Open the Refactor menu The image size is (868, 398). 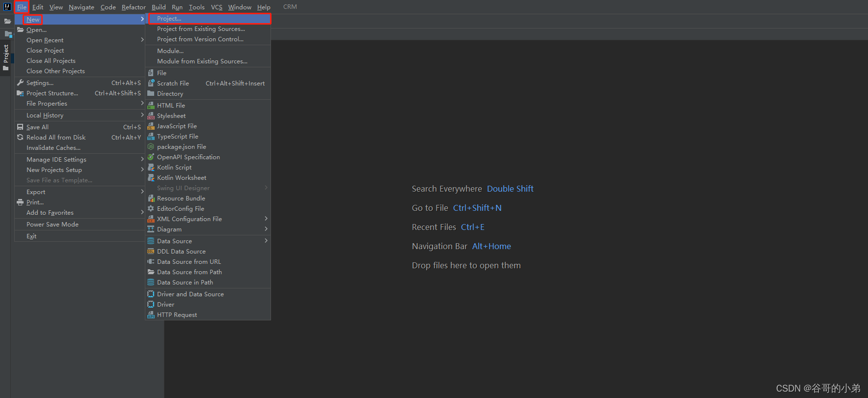134,7
